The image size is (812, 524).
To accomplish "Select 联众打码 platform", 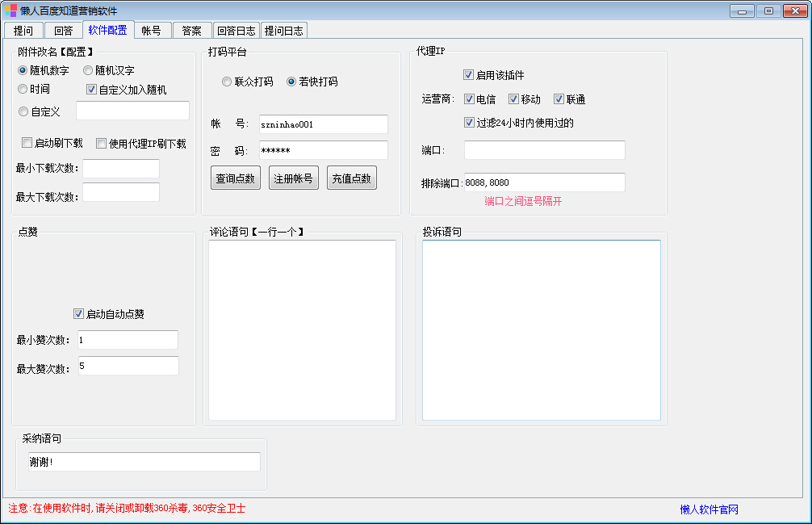I will (248, 82).
